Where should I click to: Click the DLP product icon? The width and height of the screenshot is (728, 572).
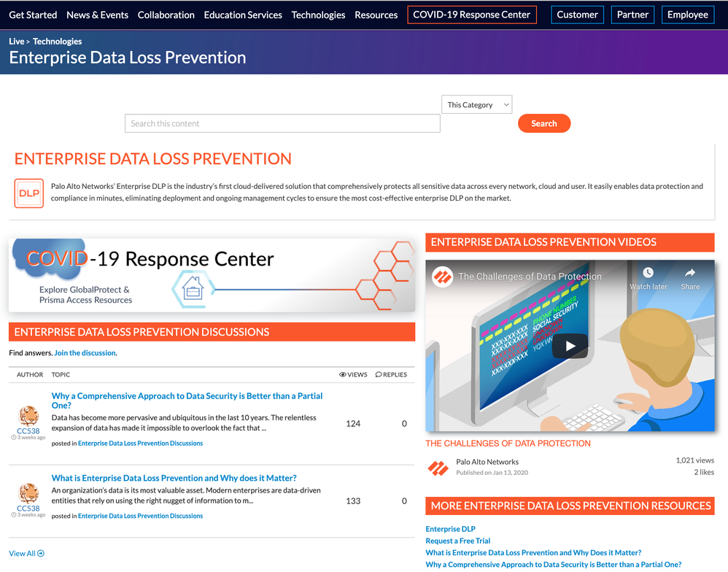[x=28, y=193]
